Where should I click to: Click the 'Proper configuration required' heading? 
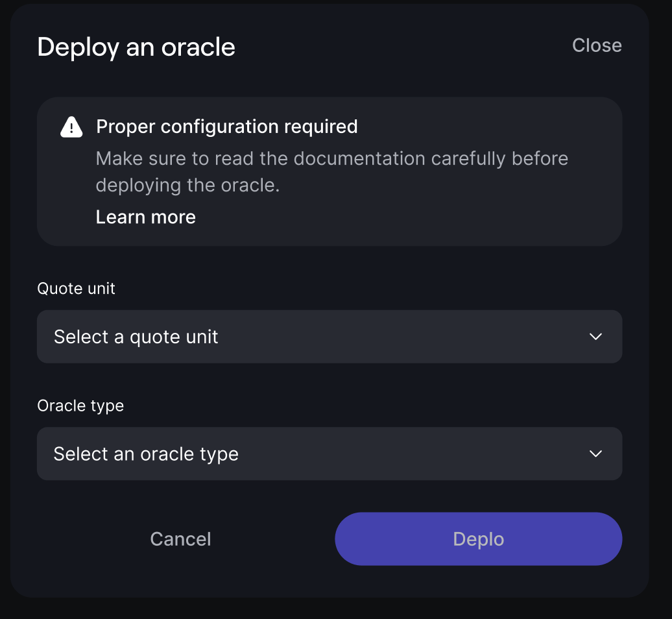227,127
